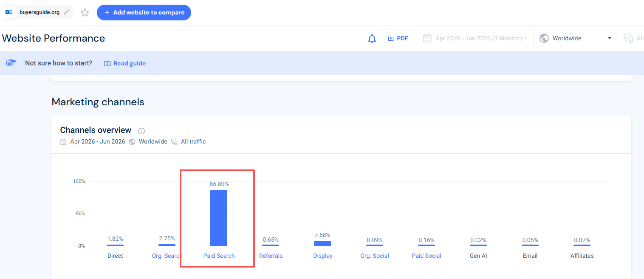Click the graduation cap guide icon
This screenshot has height=279, width=644.
(11, 63)
